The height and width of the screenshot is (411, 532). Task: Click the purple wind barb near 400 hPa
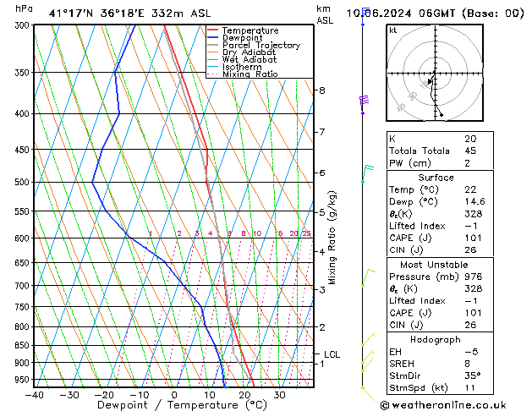point(364,101)
